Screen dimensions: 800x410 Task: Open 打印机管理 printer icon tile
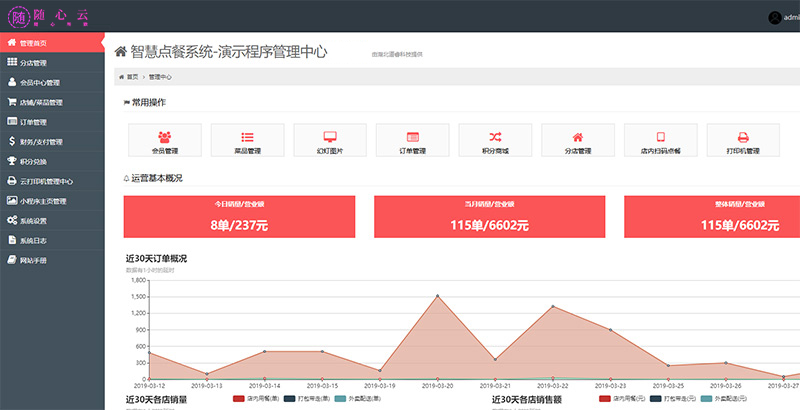coord(743,137)
